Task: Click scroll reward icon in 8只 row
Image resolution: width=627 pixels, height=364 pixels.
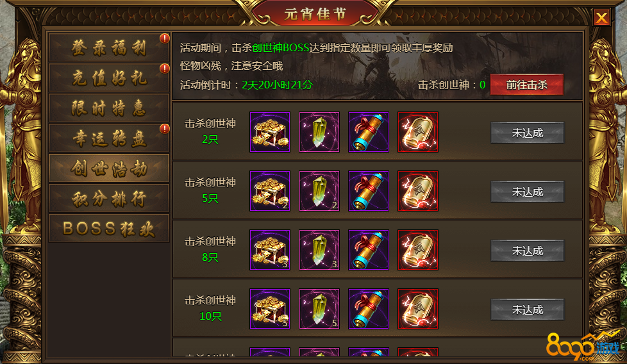Action: [368, 250]
